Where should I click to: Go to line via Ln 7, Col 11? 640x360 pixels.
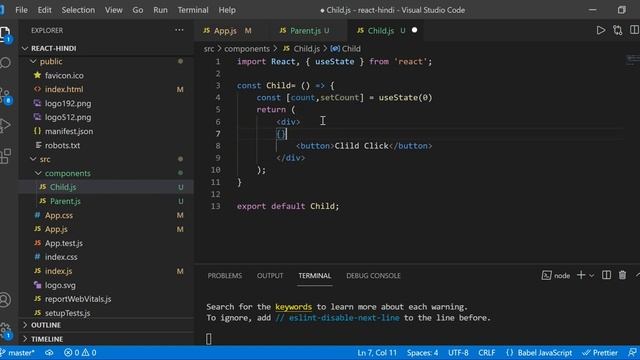[x=377, y=353]
